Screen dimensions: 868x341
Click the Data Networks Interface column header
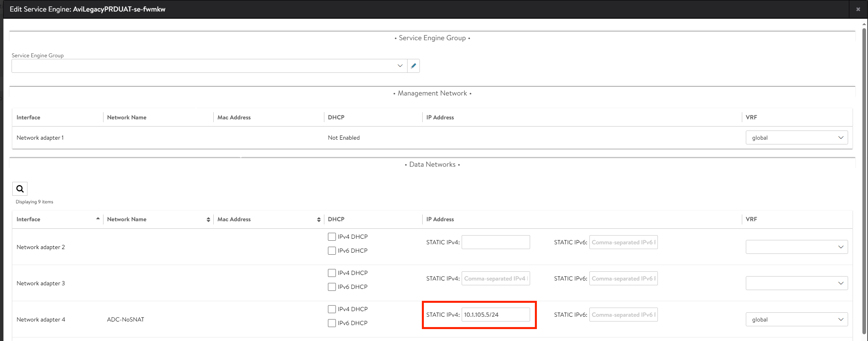[x=28, y=219]
